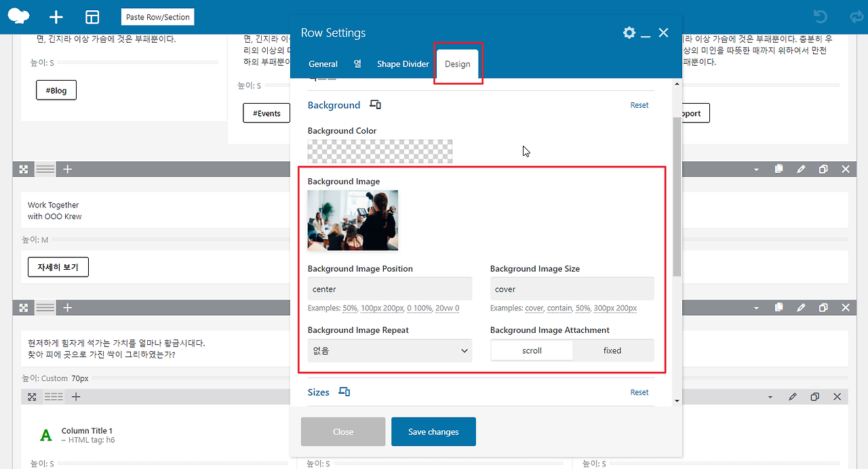Click the 자세히 보기 button
This screenshot has height=469, width=868.
[58, 267]
